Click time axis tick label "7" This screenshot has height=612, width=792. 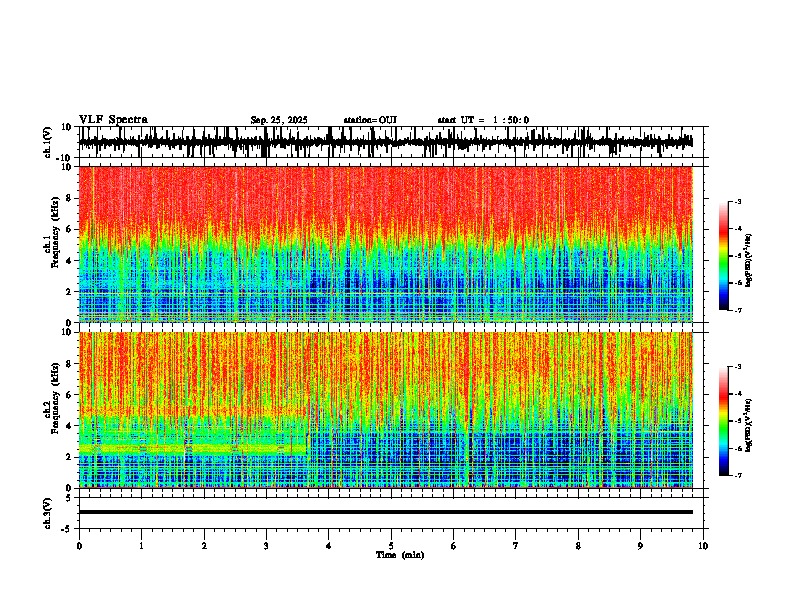[516, 546]
